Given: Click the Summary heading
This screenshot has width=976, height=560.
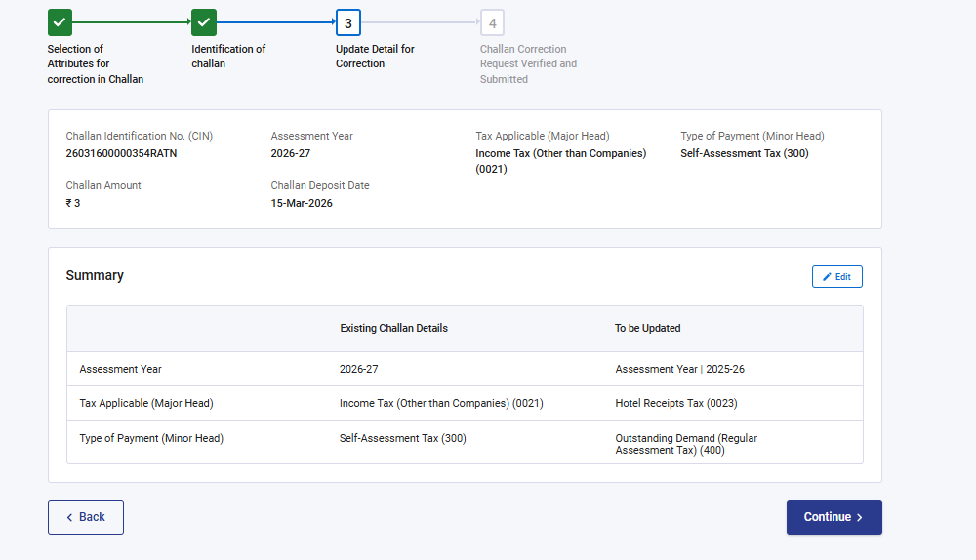Looking at the screenshot, I should 95,276.
